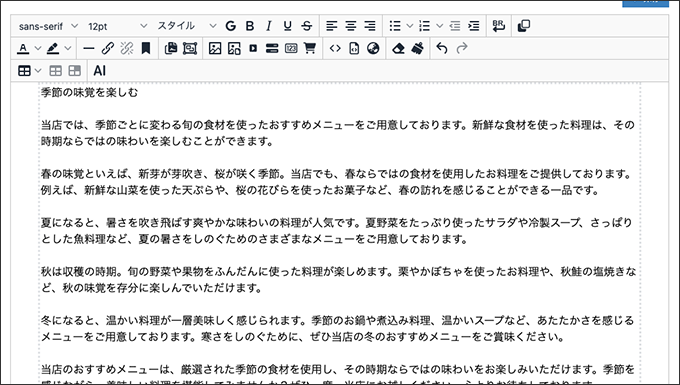Click the table cell properties icon
Viewport: 680px width, 385px height.
75,71
